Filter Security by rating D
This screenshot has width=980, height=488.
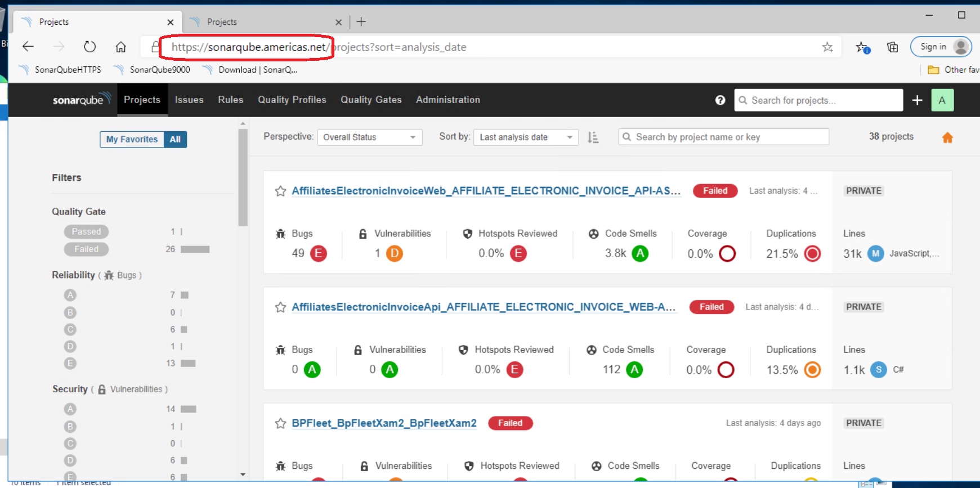[x=70, y=460]
